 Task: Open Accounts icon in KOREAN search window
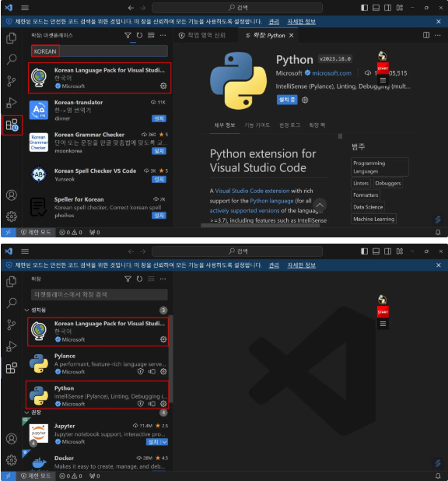pyautogui.click(x=12, y=195)
